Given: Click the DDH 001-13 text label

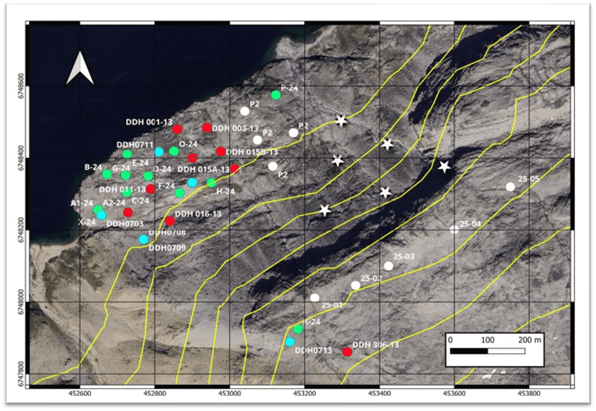Looking at the screenshot, I should pyautogui.click(x=149, y=122).
